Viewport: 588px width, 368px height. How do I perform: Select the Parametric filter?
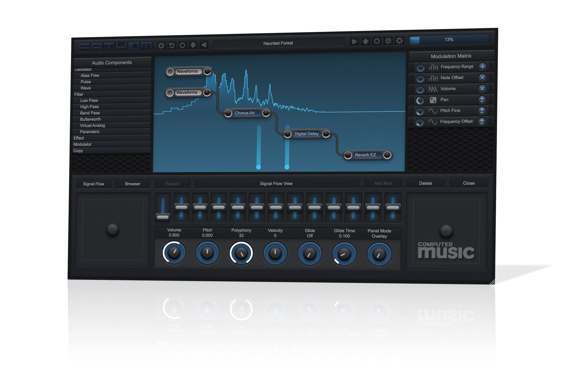[x=112, y=132]
